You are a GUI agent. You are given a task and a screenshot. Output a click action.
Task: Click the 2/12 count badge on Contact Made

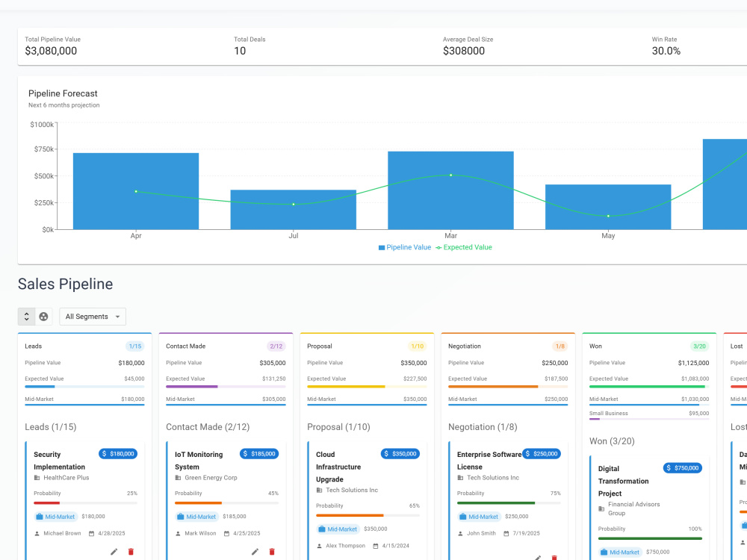(x=276, y=346)
